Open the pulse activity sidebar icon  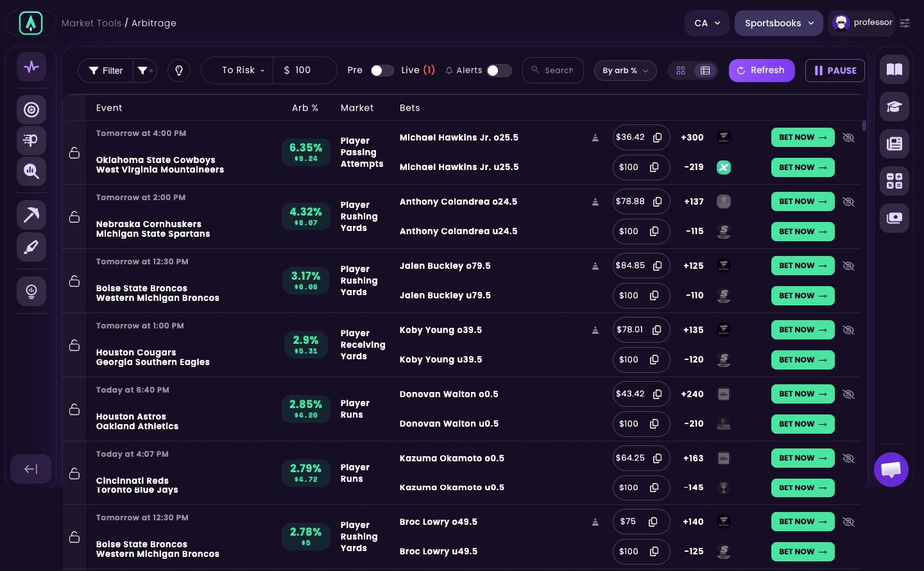(x=31, y=67)
